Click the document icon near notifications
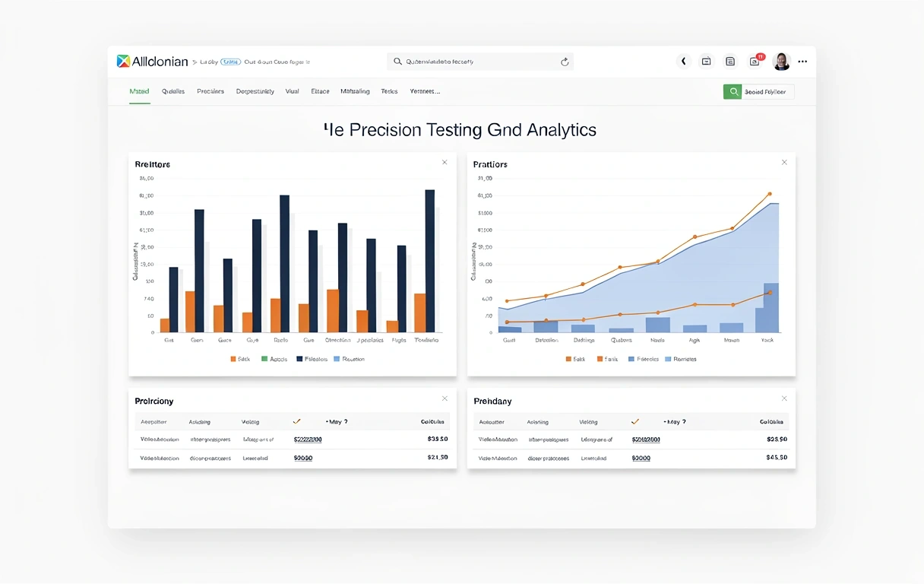 (730, 61)
